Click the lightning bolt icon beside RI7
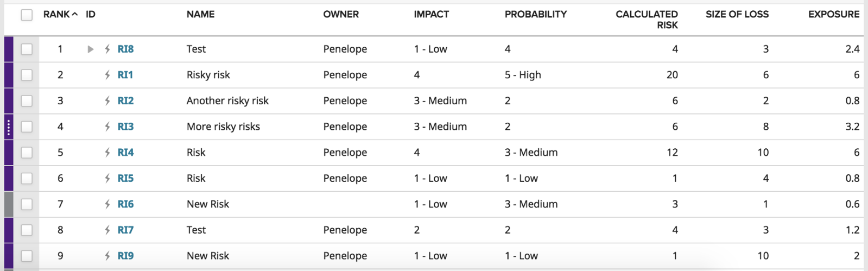 pos(107,230)
